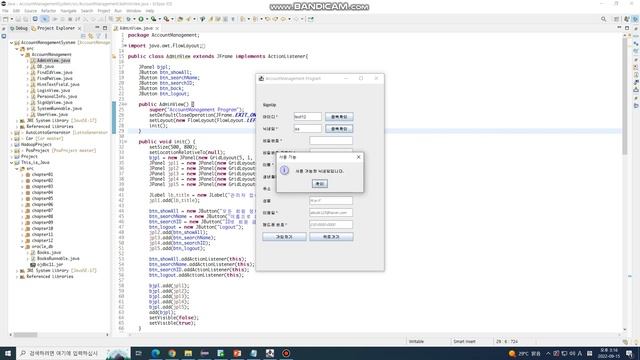Image resolution: width=640 pixels, height=360 pixels.
Task: Open the New file dropdown arrow
Action: click(12, 19)
